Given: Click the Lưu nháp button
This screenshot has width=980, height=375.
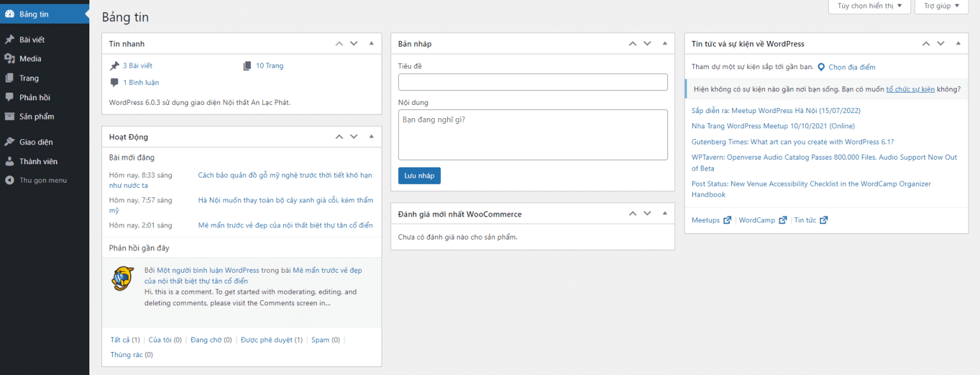Looking at the screenshot, I should coord(419,176).
